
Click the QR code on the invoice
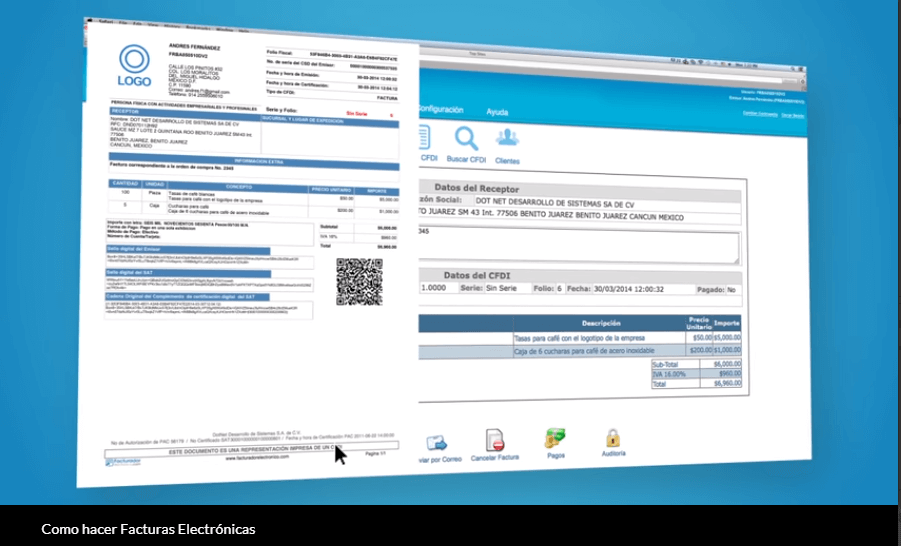pyautogui.click(x=359, y=281)
